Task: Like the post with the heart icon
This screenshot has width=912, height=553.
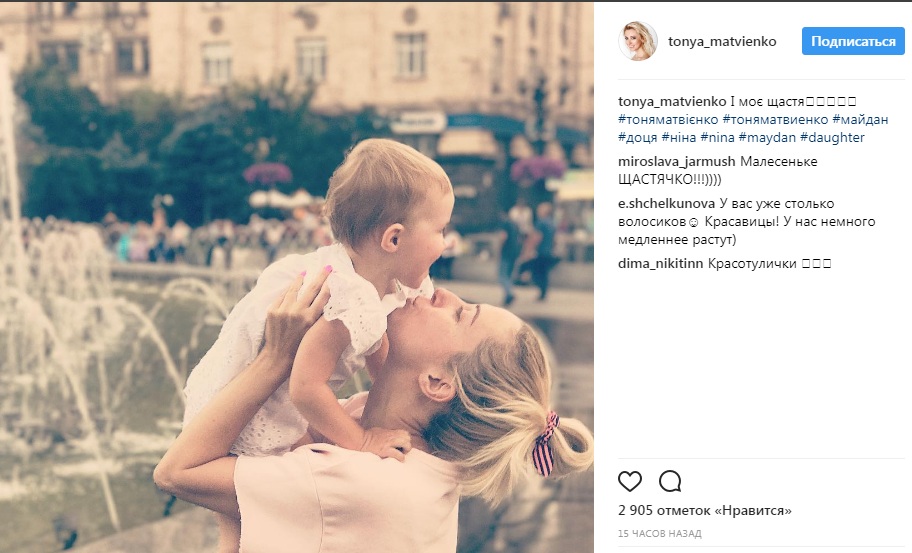Action: click(629, 481)
